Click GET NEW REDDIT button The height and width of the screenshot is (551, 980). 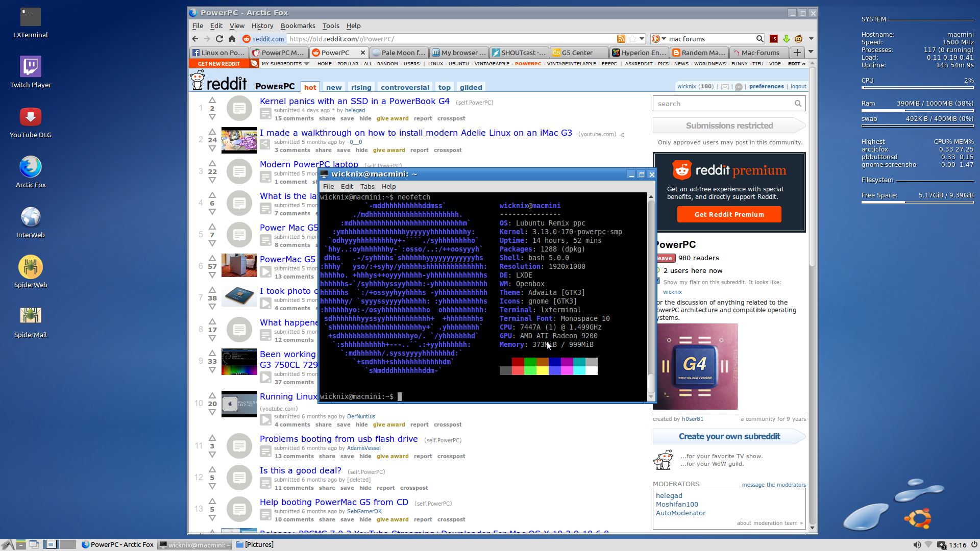[218, 64]
